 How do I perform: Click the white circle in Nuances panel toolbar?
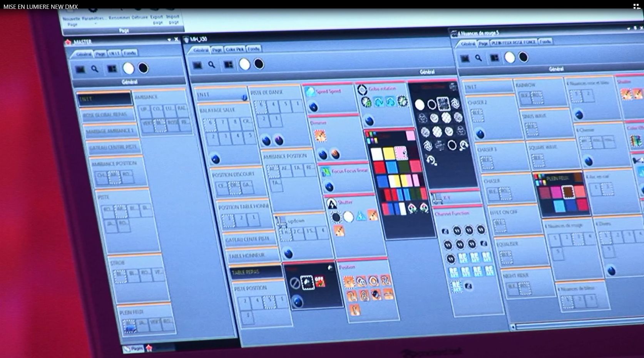pos(510,58)
